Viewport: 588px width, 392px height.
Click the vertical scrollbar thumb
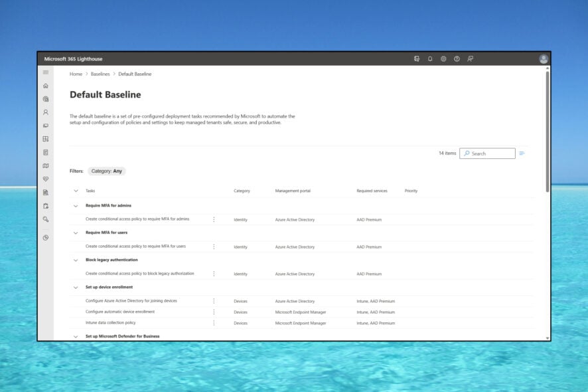(x=548, y=132)
